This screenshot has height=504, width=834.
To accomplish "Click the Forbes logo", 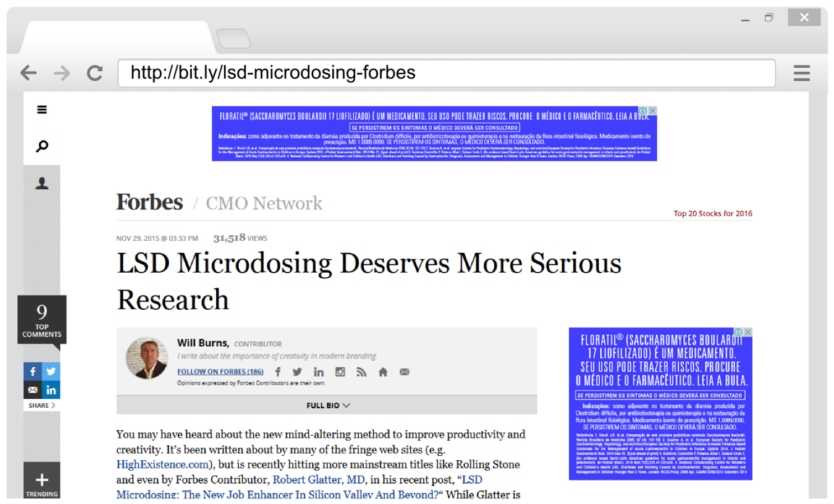I will (x=150, y=202).
